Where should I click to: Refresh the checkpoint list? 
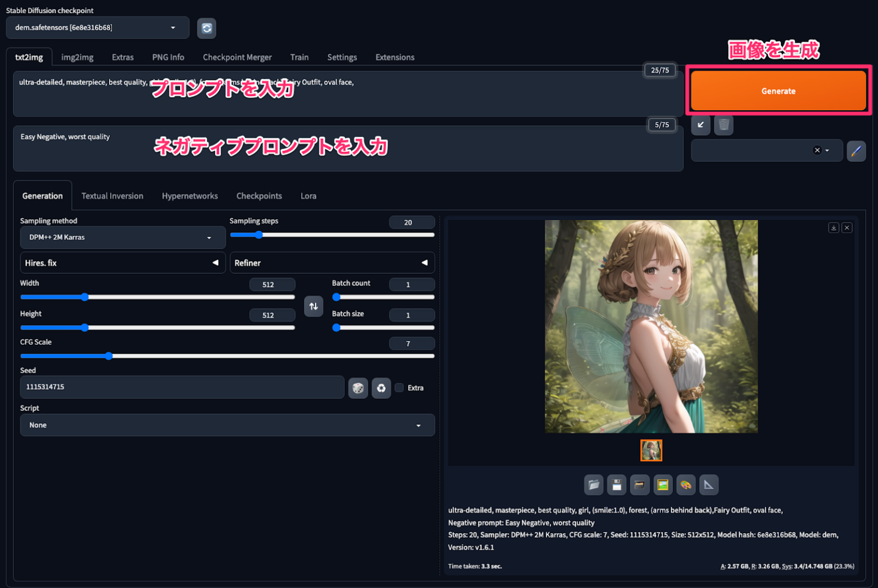coord(206,28)
